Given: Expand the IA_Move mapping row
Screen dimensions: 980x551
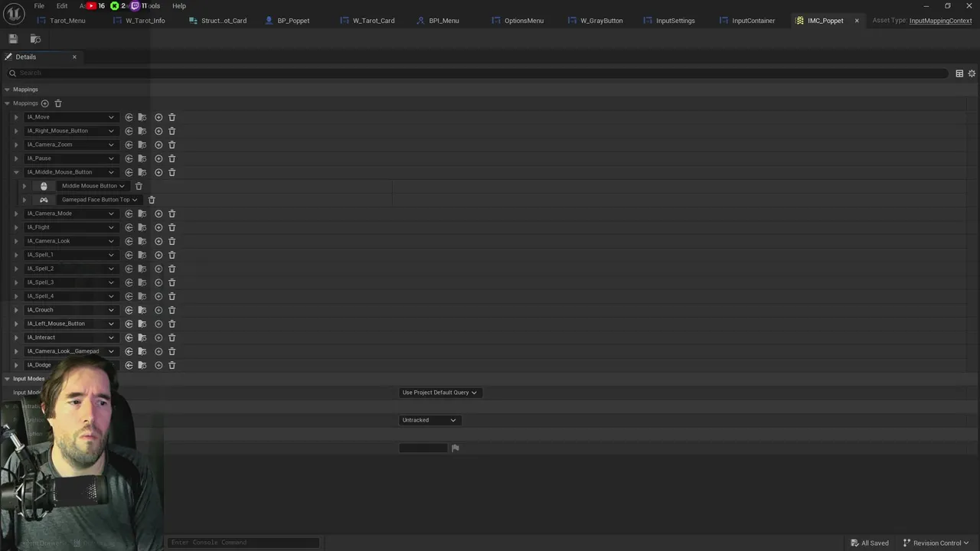Looking at the screenshot, I should (16, 117).
